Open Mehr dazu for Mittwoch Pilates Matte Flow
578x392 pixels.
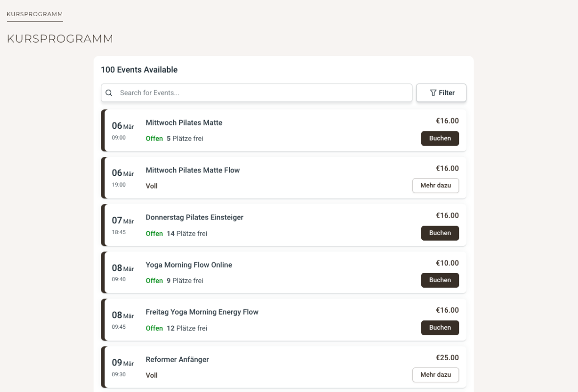coord(435,186)
